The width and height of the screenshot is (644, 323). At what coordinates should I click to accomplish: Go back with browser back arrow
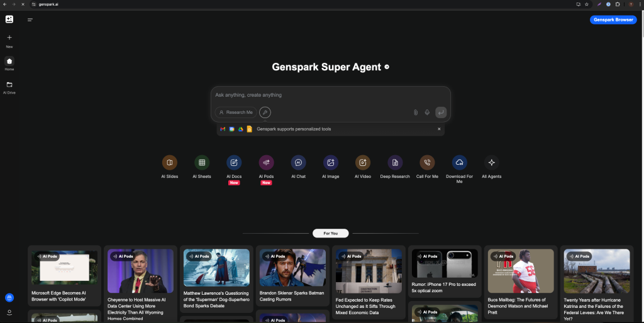(x=5, y=4)
